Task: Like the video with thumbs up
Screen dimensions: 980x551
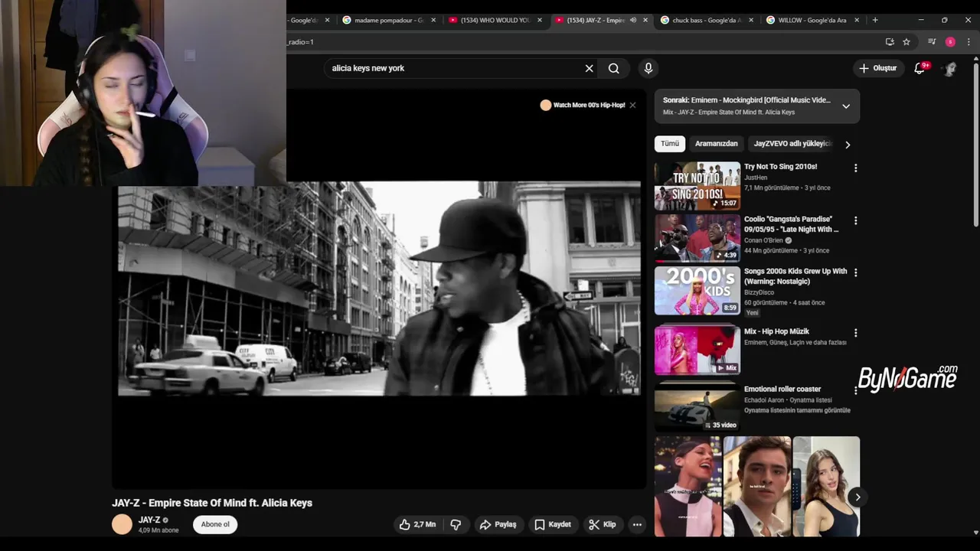Action: click(417, 524)
